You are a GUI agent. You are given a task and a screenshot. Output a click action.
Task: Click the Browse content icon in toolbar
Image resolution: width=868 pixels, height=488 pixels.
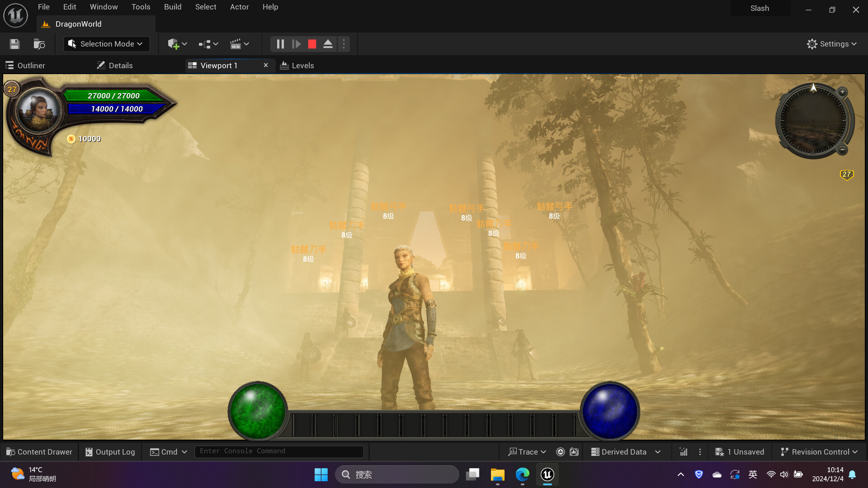[39, 44]
